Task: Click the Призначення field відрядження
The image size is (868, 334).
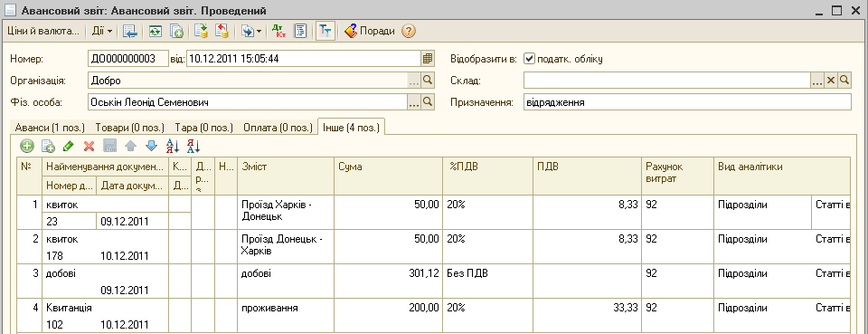Action: tap(687, 102)
